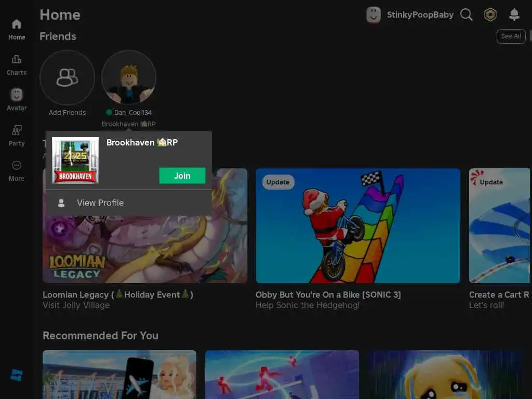Screen dimensions: 532x399
Task: Click Obby But You're On a Bike title
Action: [x=328, y=295]
